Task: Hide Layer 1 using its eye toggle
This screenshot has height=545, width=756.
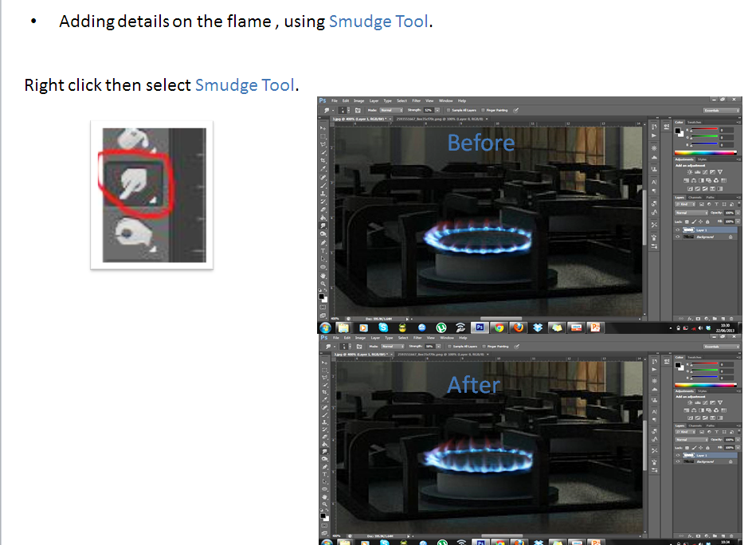Action: tap(677, 229)
